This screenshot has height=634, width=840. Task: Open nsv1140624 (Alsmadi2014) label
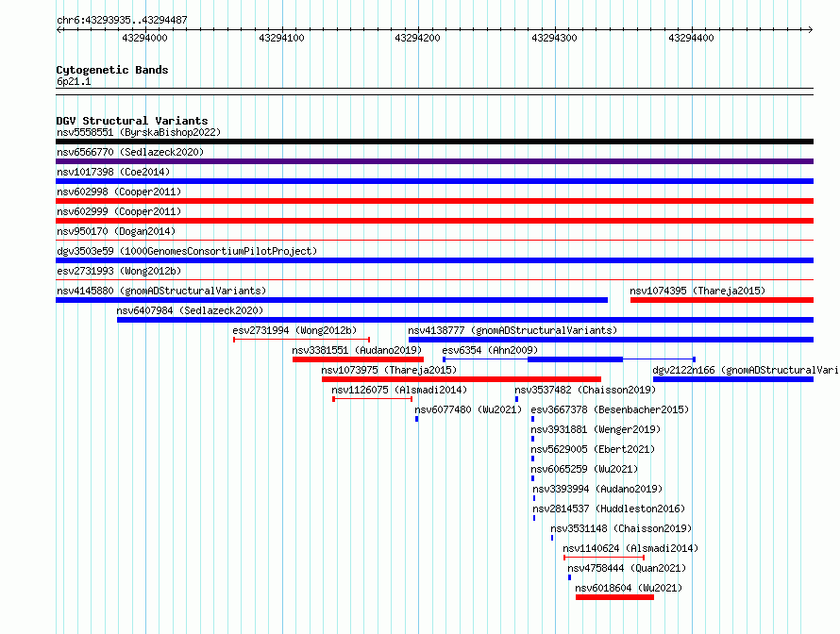(630, 548)
